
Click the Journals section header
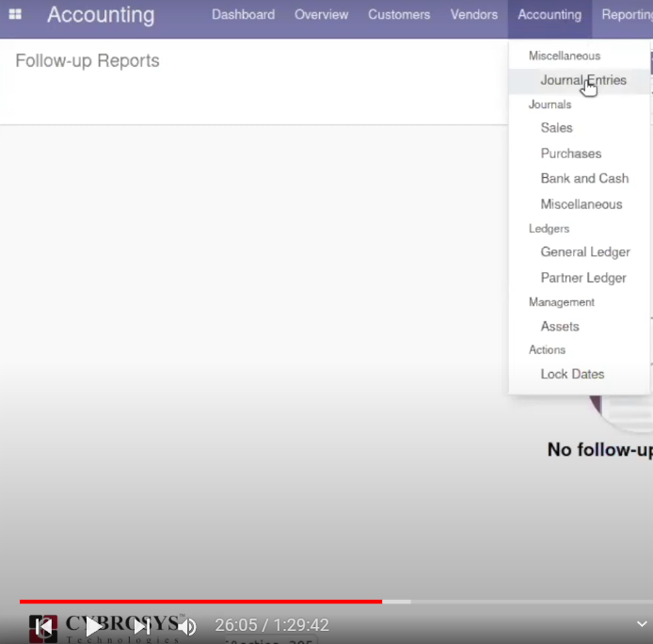[549, 105]
